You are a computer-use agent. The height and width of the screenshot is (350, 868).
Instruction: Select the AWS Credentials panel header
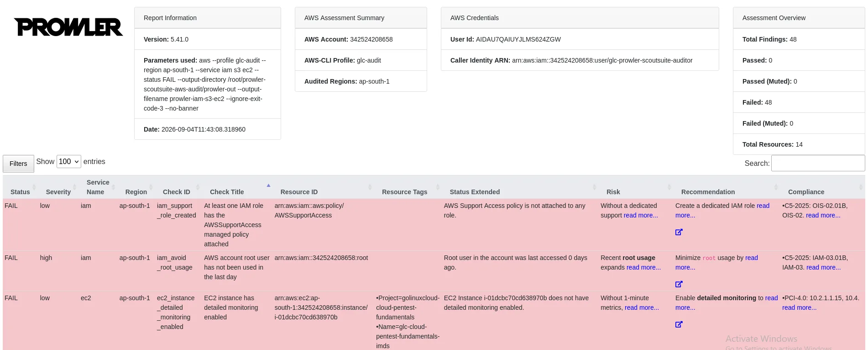tap(580, 18)
